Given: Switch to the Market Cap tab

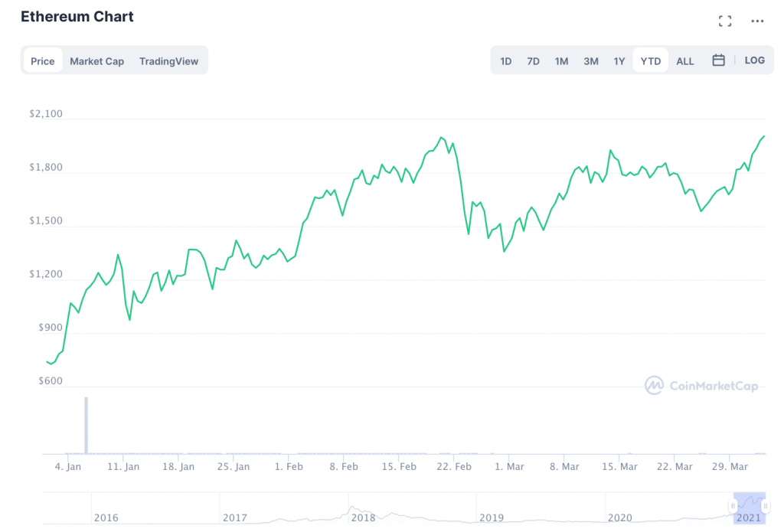Looking at the screenshot, I should pos(96,61).
